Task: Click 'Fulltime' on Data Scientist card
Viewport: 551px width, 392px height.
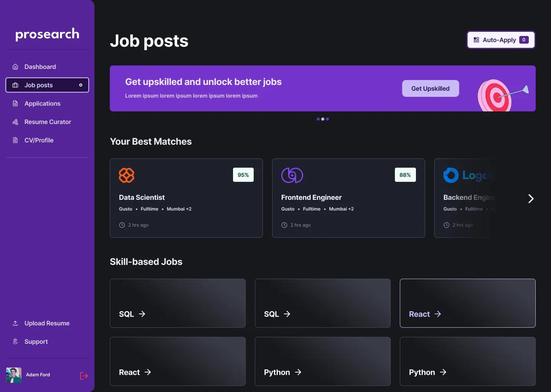Action: point(150,209)
